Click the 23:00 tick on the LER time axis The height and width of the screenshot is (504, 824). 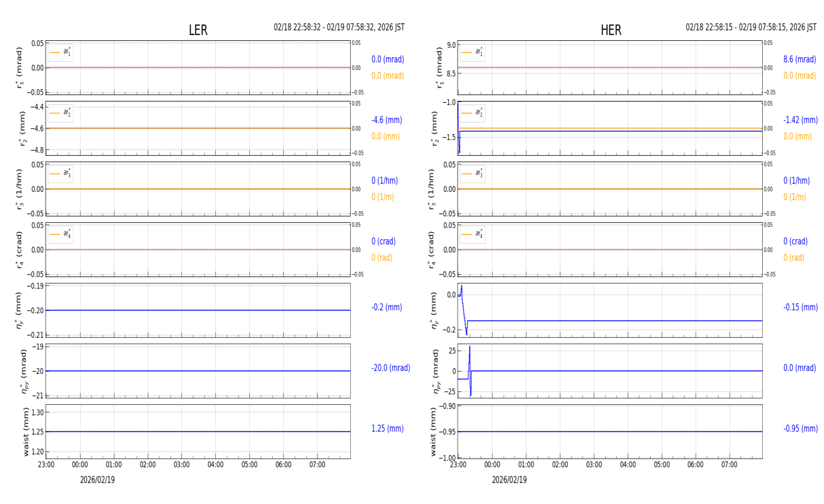pyautogui.click(x=46, y=465)
